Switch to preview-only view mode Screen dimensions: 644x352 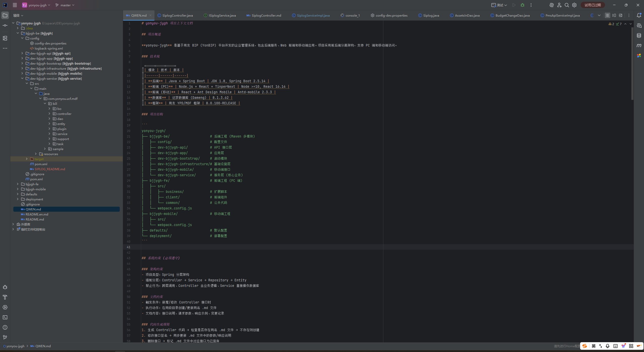click(621, 15)
